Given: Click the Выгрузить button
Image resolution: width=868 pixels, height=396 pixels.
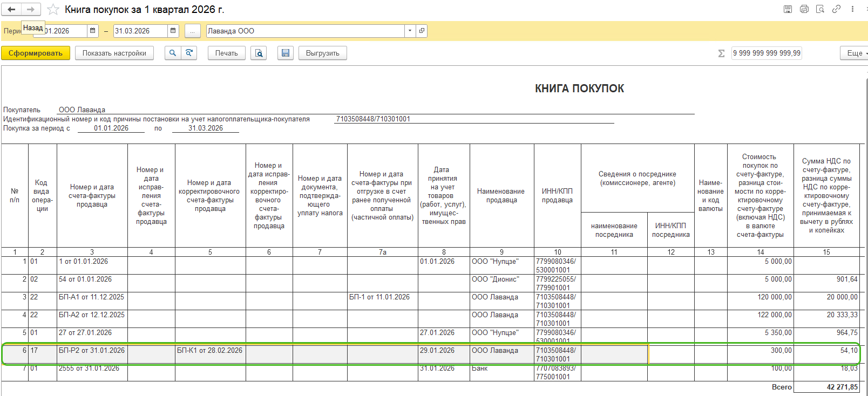Looking at the screenshot, I should [x=323, y=53].
